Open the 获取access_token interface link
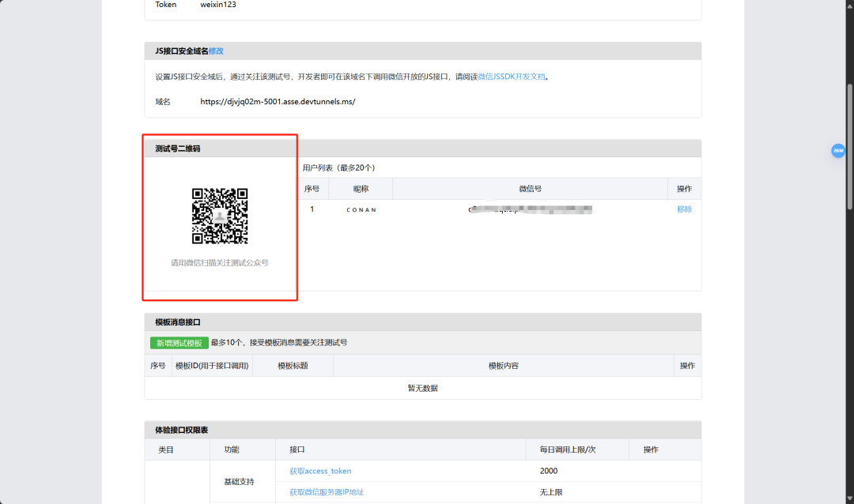The width and height of the screenshot is (854, 504). [x=320, y=471]
